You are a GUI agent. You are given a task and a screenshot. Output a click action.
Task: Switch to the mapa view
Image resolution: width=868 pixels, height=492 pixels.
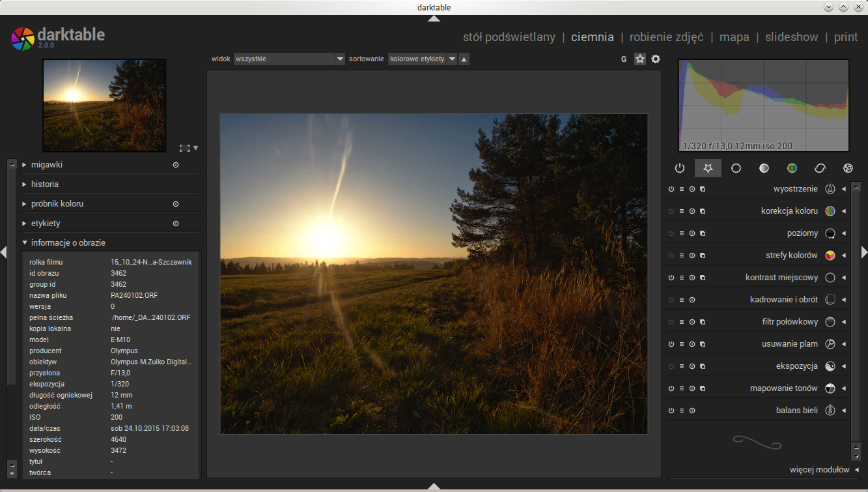pyautogui.click(x=734, y=37)
